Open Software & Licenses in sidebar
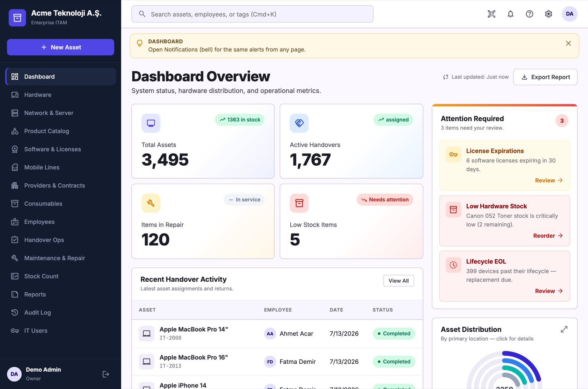 point(61,149)
